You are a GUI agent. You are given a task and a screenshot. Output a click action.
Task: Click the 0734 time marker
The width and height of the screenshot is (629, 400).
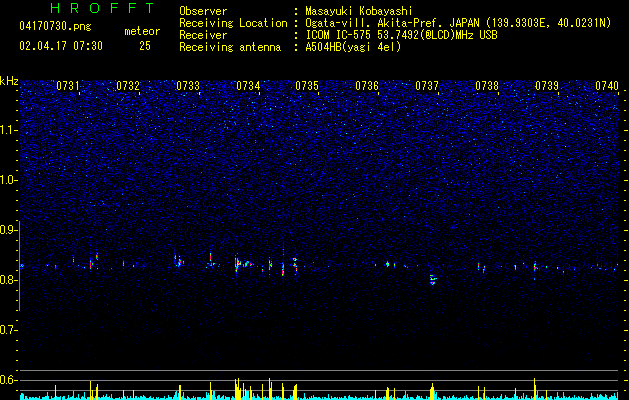pos(248,86)
